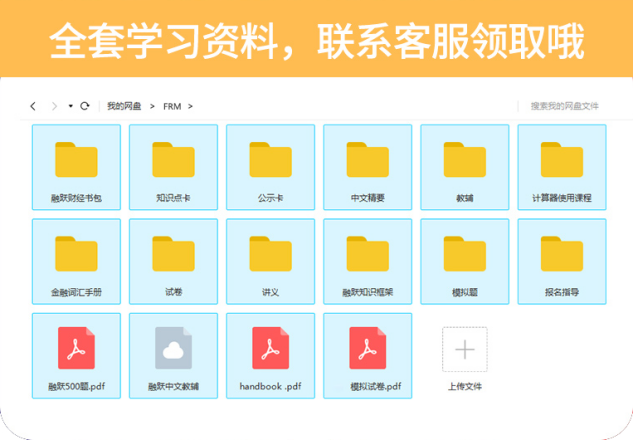The image size is (634, 440).
Task: Open the 公示卡 folder
Action: (x=270, y=163)
